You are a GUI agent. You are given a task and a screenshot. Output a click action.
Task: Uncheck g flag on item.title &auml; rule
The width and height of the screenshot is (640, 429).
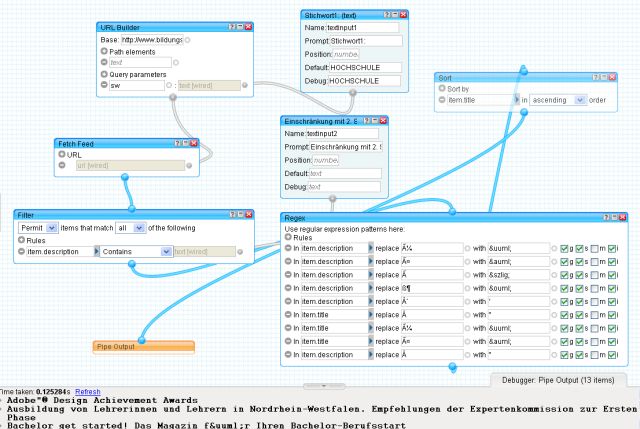(x=564, y=342)
